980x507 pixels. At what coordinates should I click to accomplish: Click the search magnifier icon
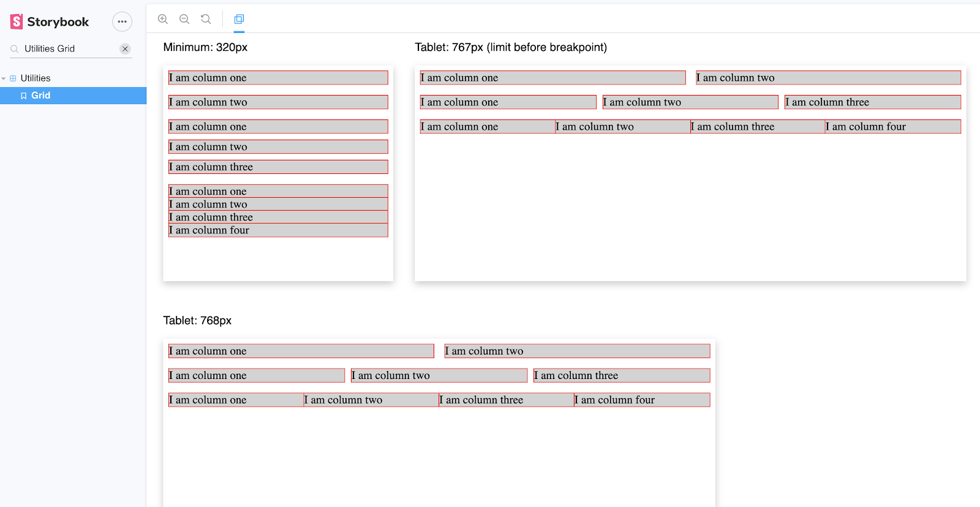(x=15, y=49)
